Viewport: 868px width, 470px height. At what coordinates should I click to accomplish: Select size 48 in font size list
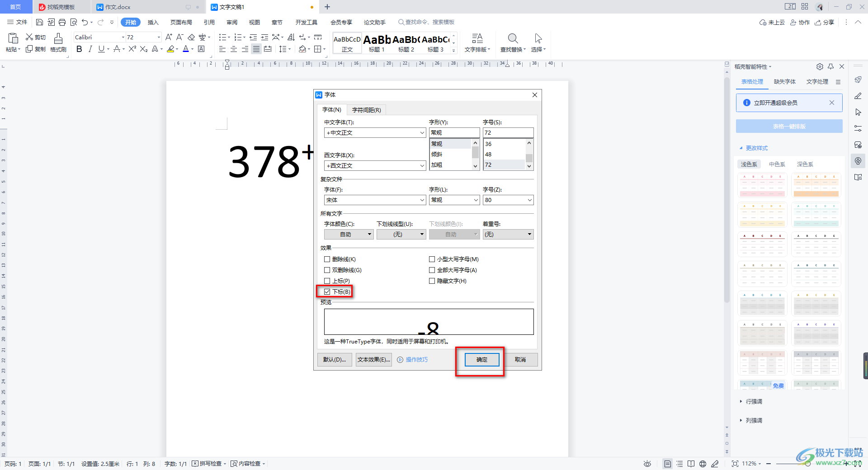pyautogui.click(x=504, y=155)
